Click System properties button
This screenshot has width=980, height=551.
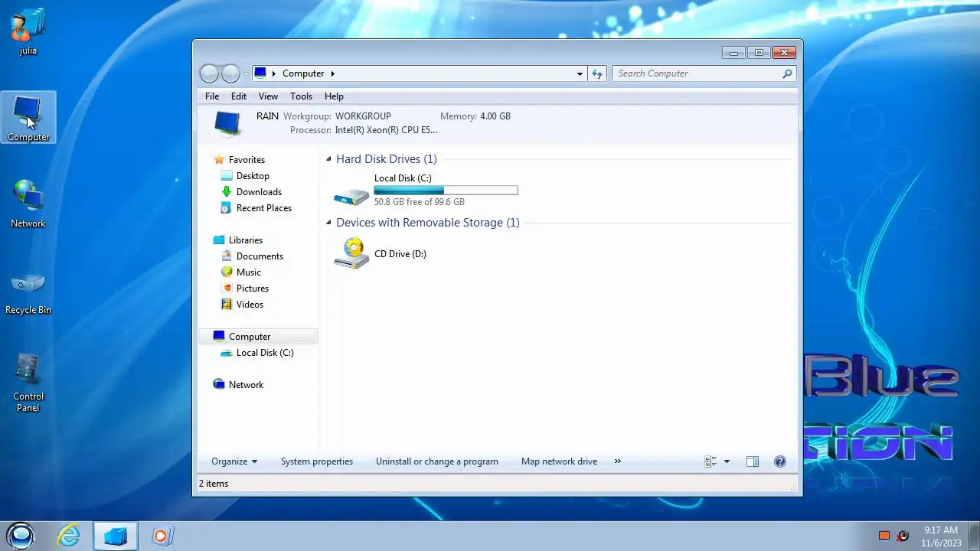point(317,461)
